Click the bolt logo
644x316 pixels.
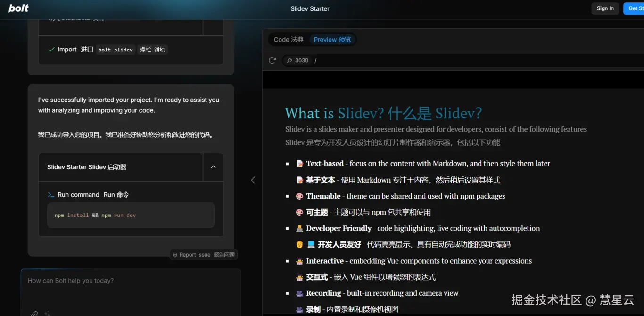(18, 8)
